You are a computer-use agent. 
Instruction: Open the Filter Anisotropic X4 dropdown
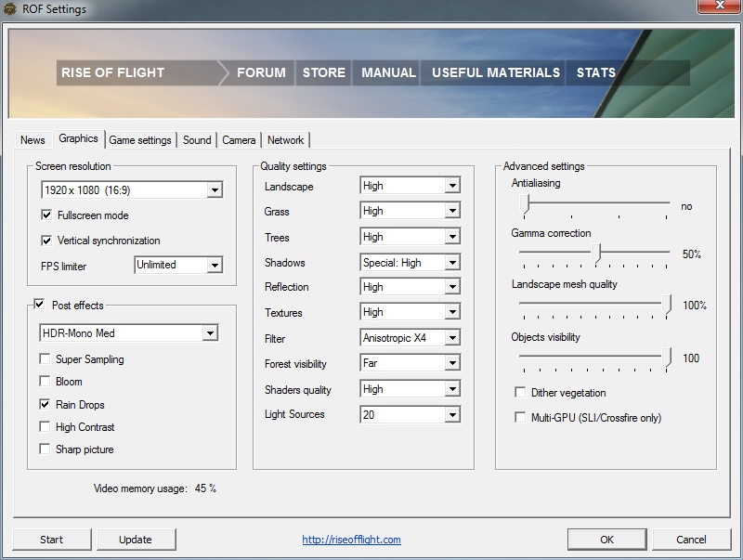point(410,338)
